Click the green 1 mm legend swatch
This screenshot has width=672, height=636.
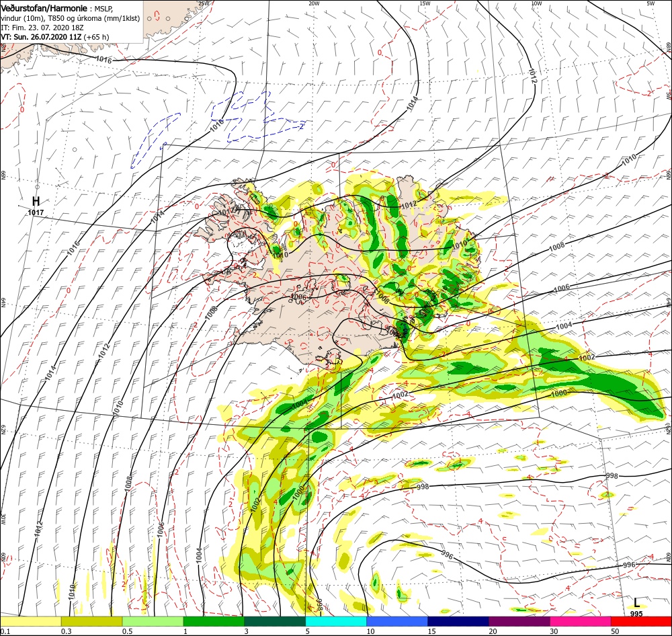click(214, 621)
